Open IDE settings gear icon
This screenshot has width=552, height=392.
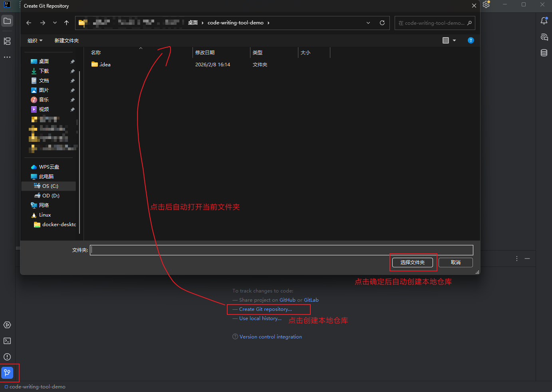pos(486,4)
